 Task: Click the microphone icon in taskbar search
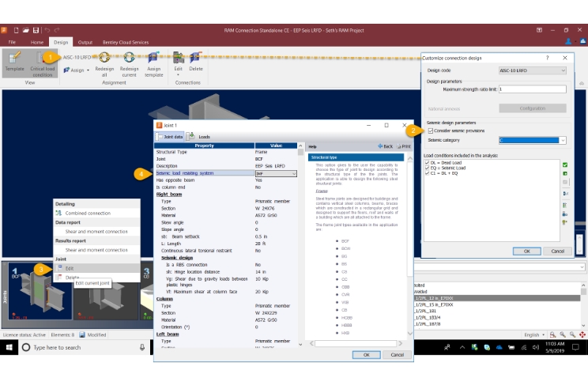(x=142, y=347)
